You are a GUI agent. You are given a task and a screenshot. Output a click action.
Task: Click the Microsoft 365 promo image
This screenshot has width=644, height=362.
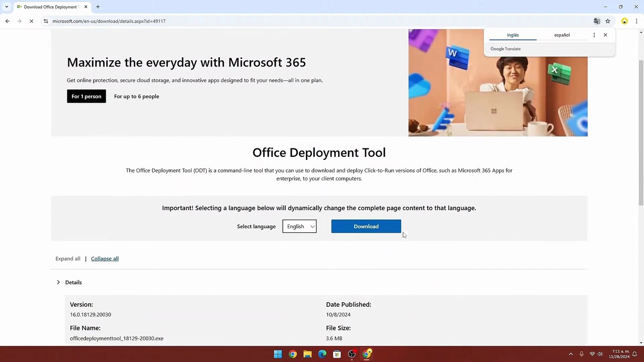tap(498, 82)
